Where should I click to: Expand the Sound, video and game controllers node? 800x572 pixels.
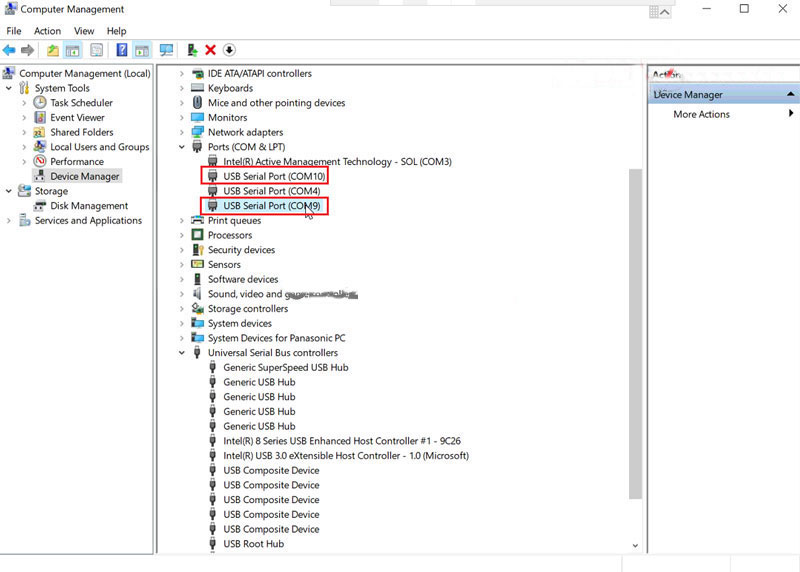(182, 294)
